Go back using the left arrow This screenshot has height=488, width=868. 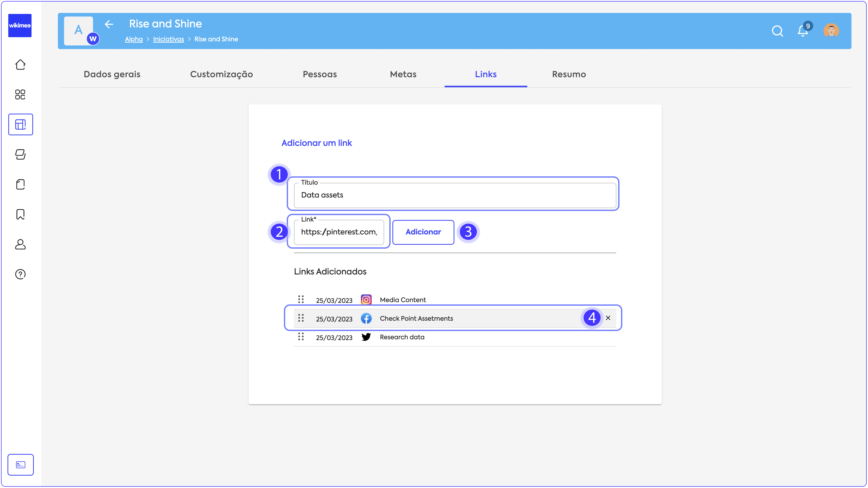pyautogui.click(x=109, y=24)
